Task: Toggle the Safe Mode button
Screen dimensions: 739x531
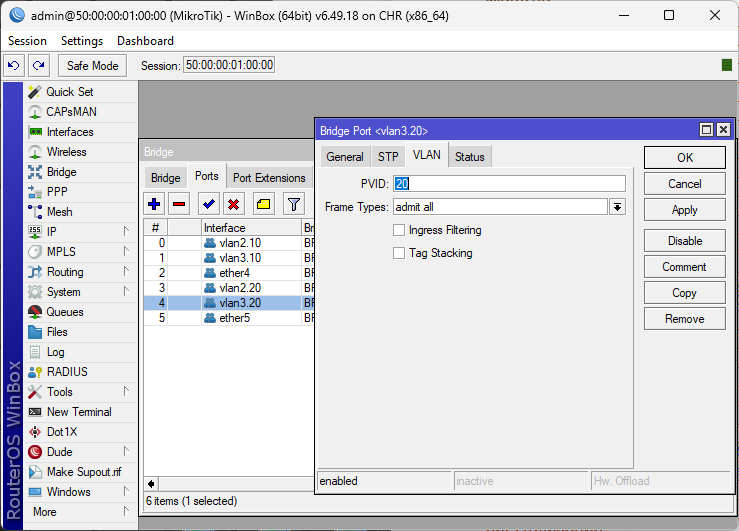Action: tap(92, 65)
